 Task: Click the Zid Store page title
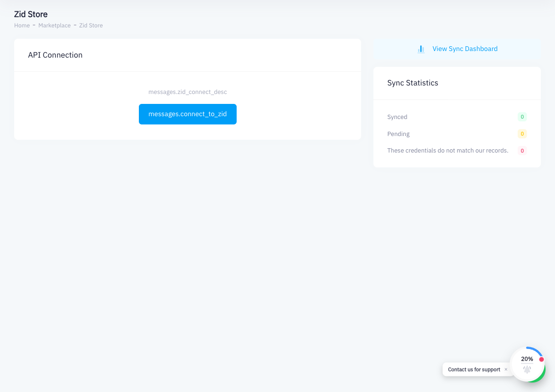tap(31, 14)
